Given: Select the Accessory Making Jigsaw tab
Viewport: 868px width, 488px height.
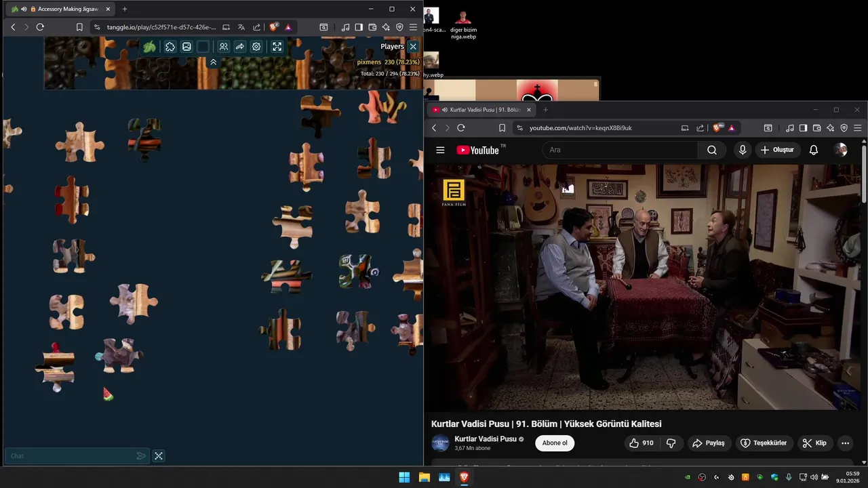Looking at the screenshot, I should tap(61, 9).
